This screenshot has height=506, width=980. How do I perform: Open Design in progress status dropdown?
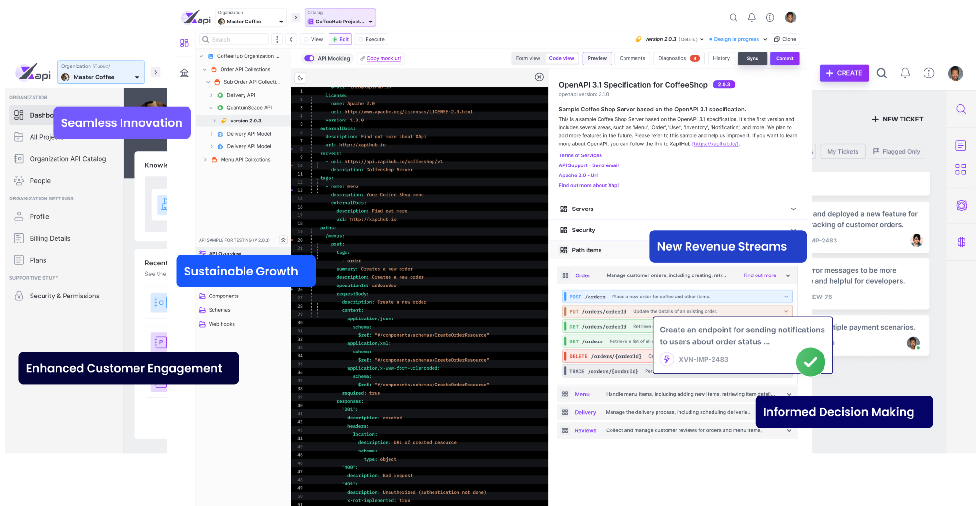tap(737, 39)
